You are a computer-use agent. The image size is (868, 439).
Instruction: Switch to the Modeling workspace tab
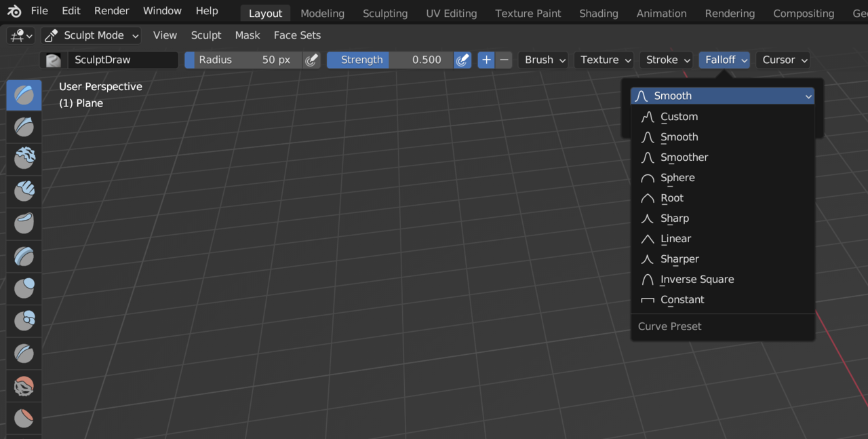tap(322, 14)
